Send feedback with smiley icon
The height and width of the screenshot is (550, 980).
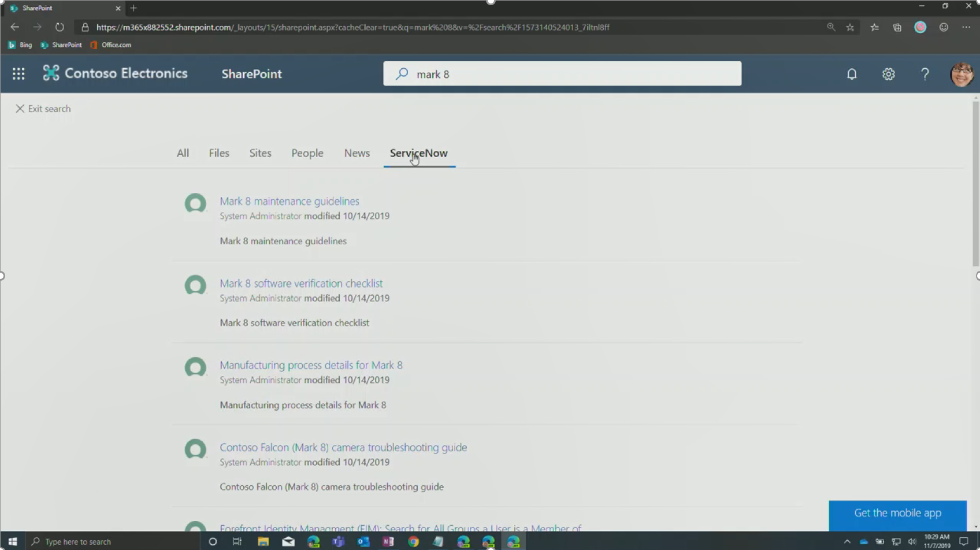tap(944, 27)
